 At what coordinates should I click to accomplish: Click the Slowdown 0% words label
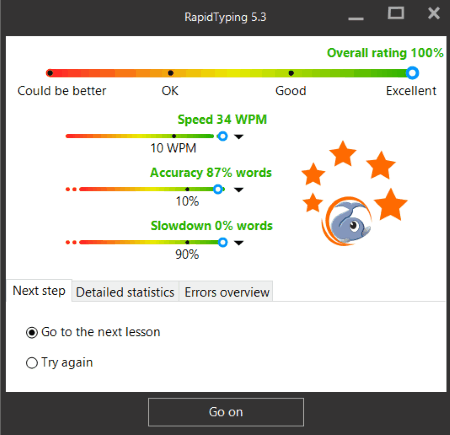(x=212, y=226)
